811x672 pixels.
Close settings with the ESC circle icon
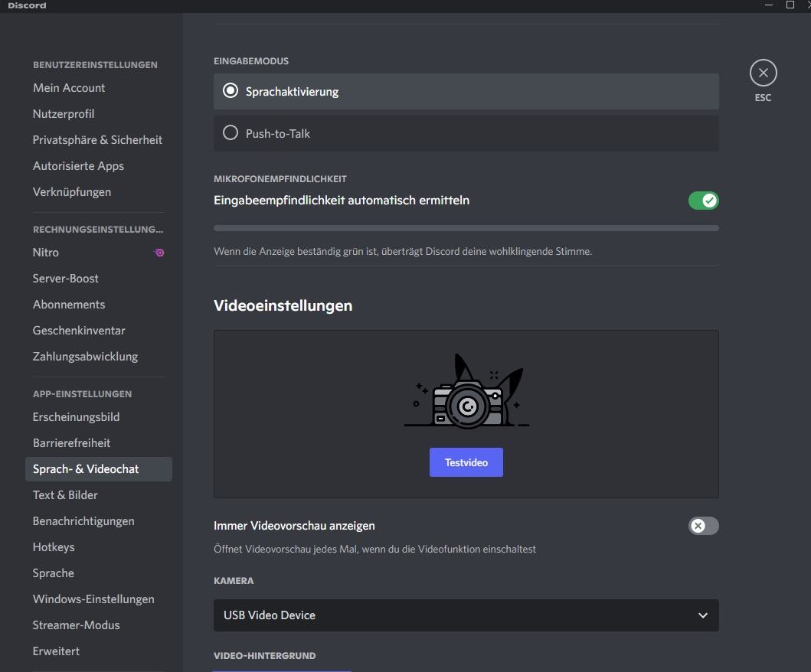coord(763,73)
